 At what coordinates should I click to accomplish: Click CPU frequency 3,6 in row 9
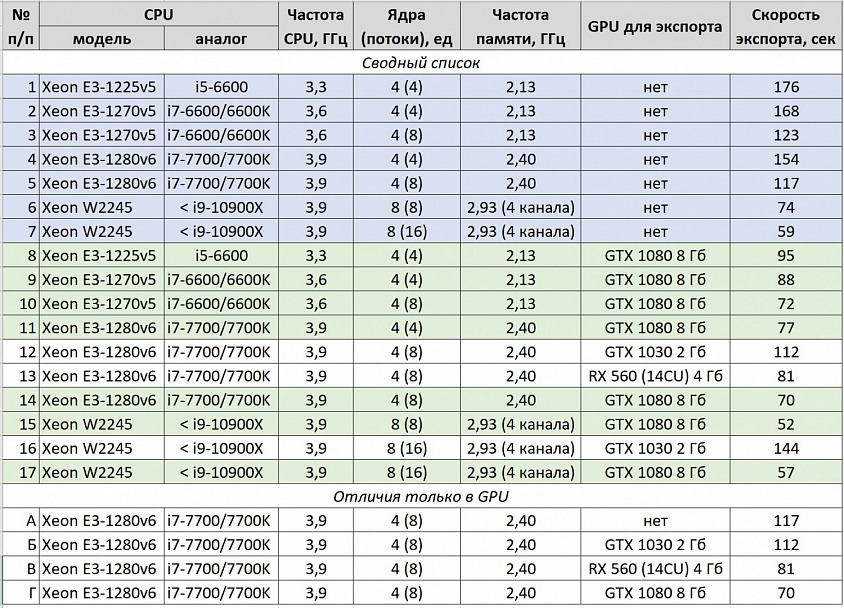click(316, 280)
